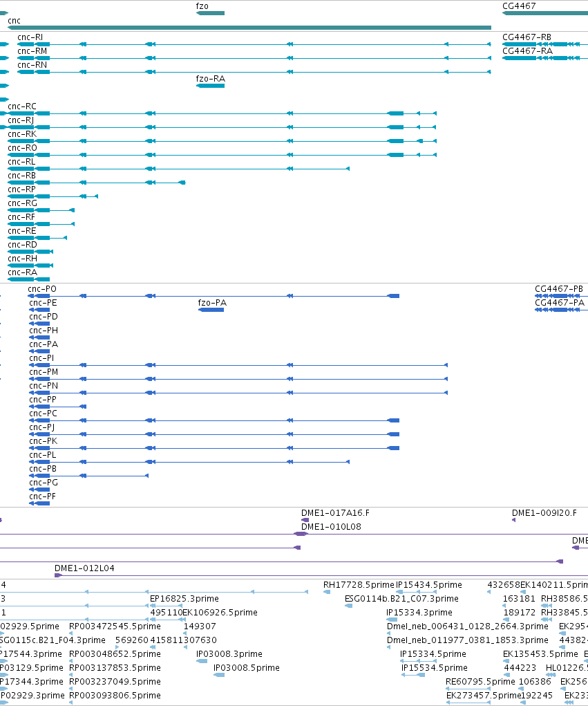
Task: Select protein cnc-PO label
Action: [42, 288]
